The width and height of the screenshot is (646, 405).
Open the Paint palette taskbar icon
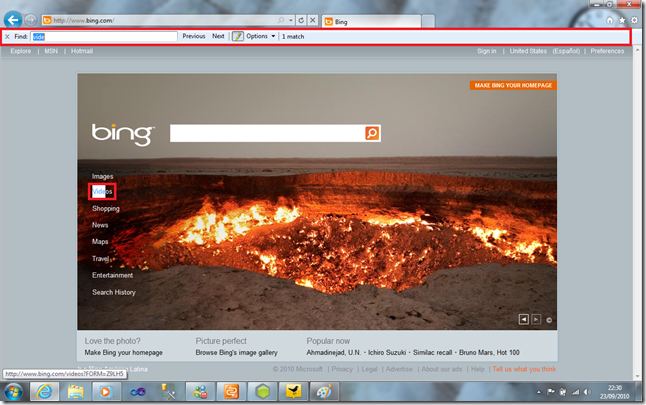(324, 391)
